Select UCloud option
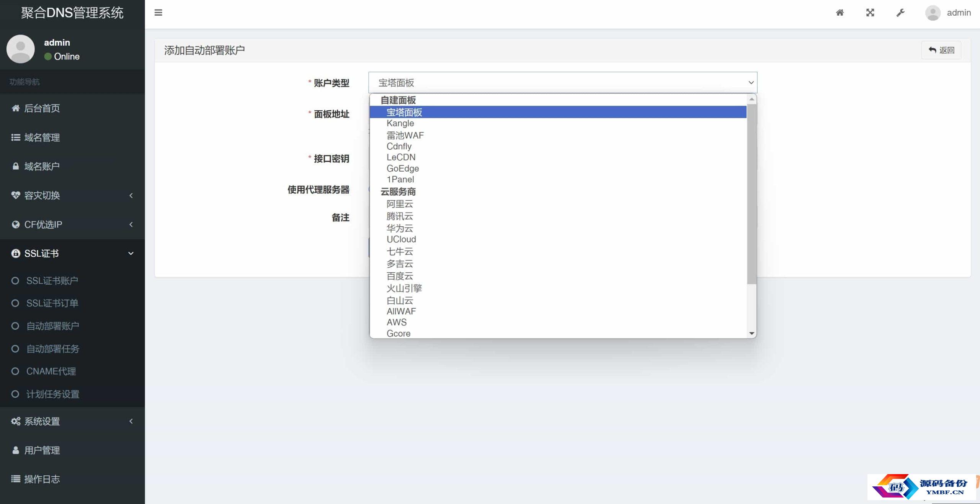This screenshot has height=504, width=980. click(558, 239)
